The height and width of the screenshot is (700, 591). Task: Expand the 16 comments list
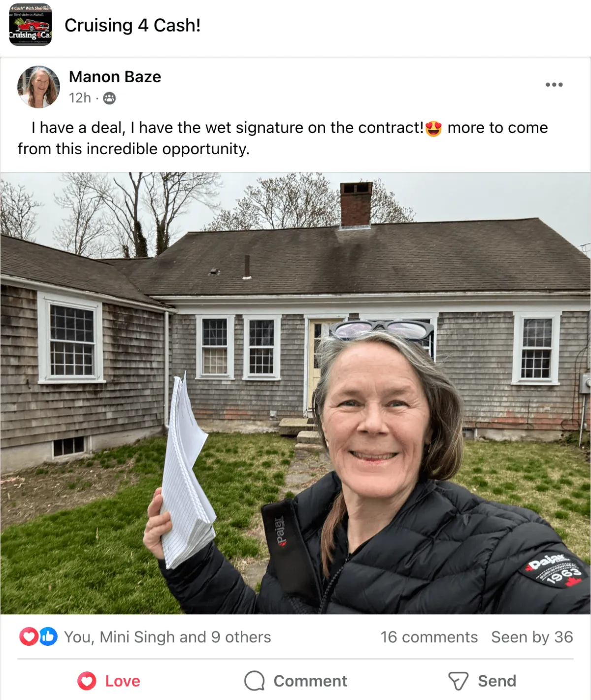(x=429, y=637)
